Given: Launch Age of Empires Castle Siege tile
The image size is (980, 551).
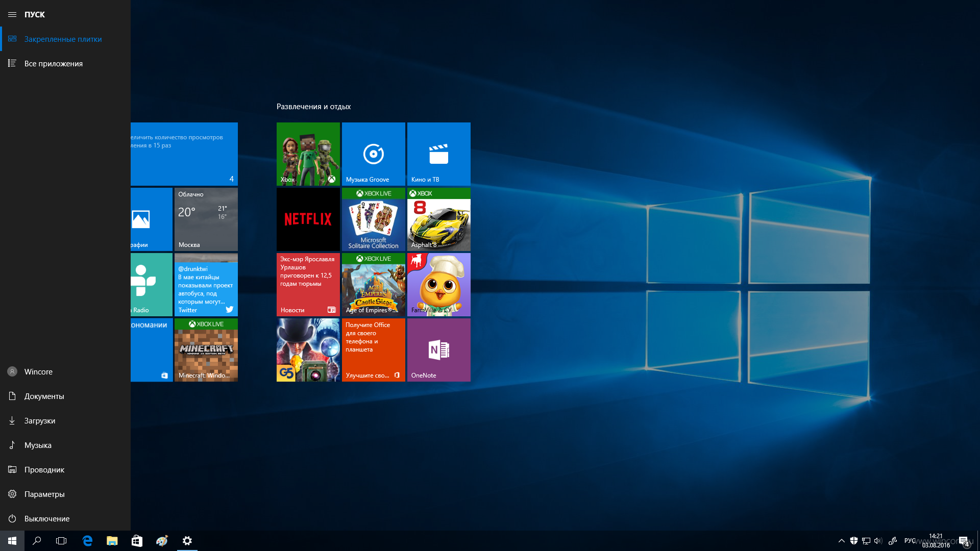Looking at the screenshot, I should pos(374,285).
